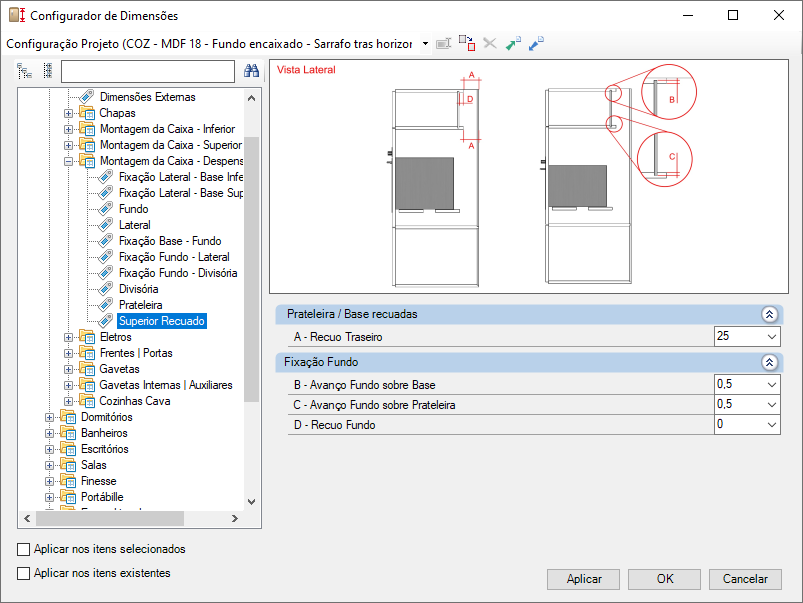Click the Aplicar button
The width and height of the screenshot is (803, 603).
583,579
